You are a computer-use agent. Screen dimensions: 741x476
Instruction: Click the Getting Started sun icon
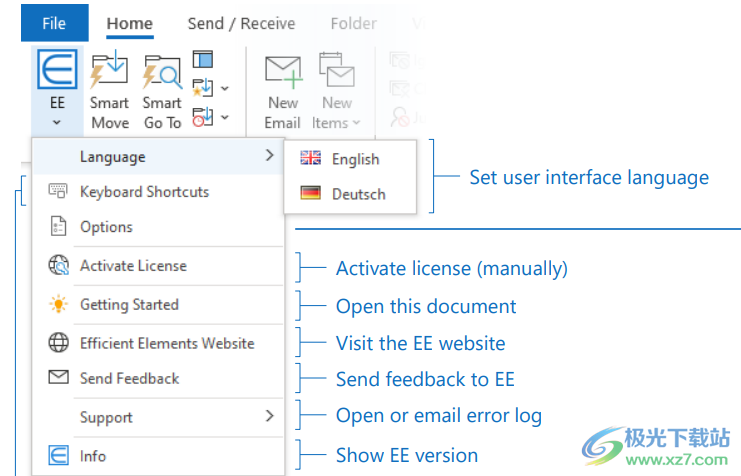pyautogui.click(x=59, y=304)
